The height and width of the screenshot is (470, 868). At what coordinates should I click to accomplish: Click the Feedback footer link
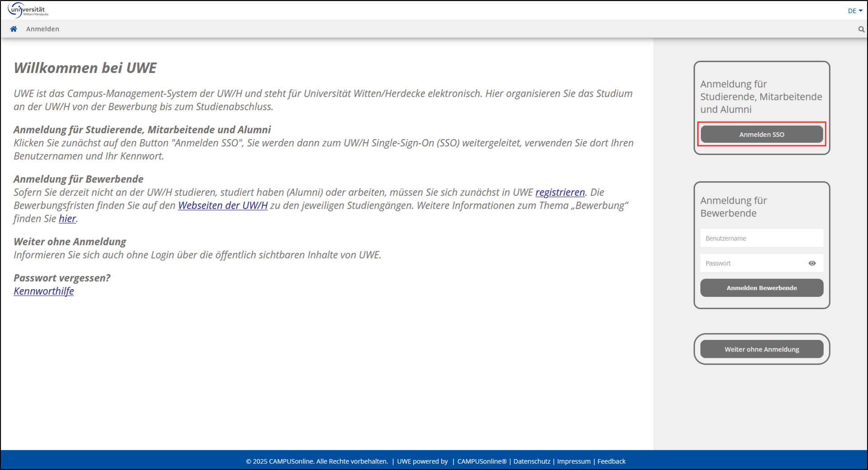click(611, 461)
